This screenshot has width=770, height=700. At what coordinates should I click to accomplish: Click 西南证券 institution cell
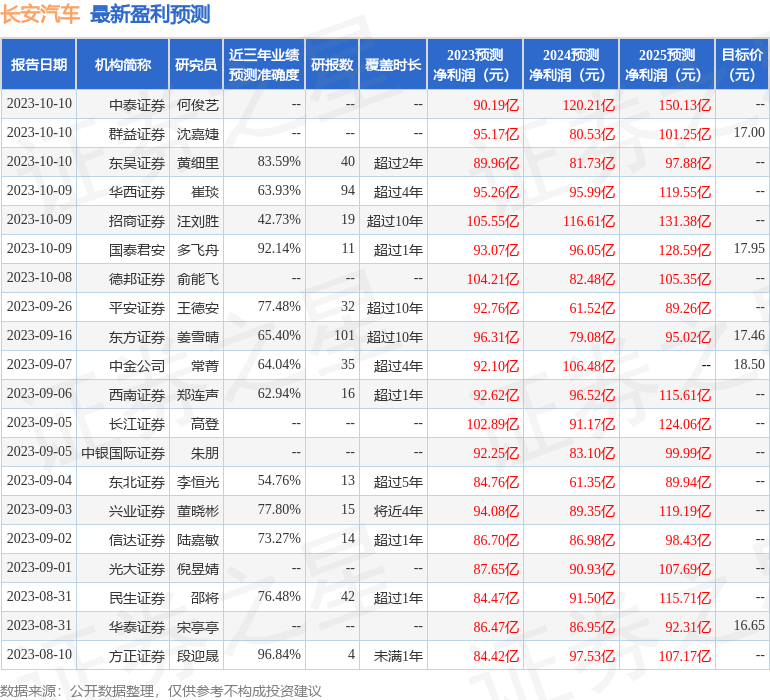pyautogui.click(x=137, y=395)
